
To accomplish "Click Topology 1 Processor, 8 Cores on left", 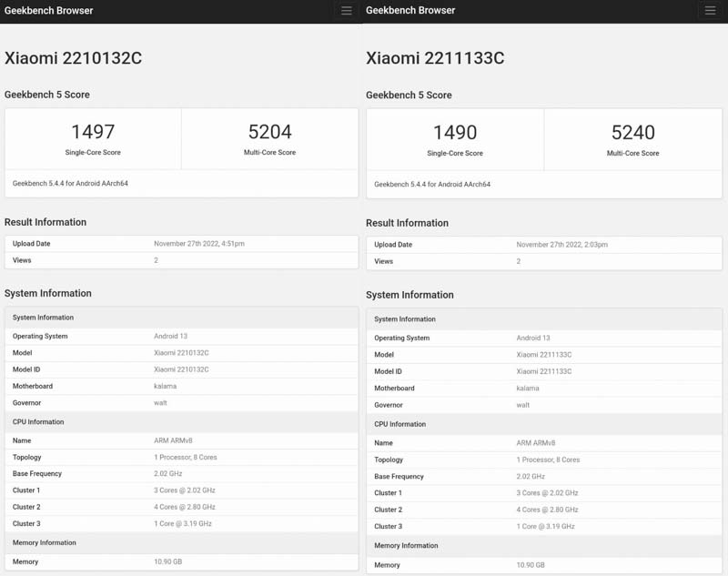I will click(186, 457).
